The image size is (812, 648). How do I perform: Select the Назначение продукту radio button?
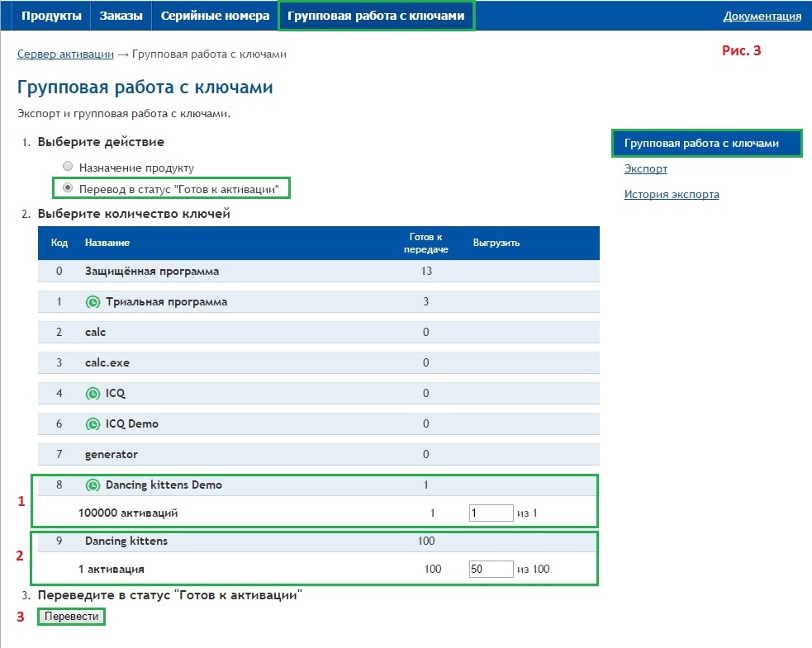(69, 166)
